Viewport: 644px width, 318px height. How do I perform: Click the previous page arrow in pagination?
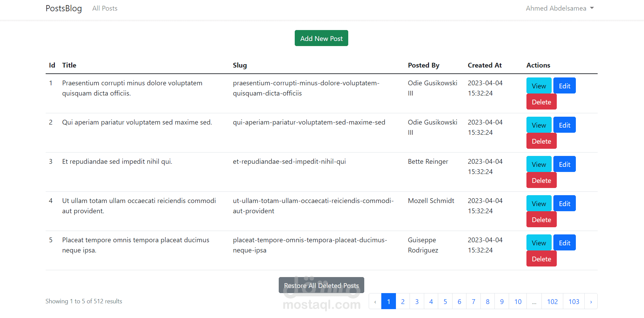pos(375,302)
